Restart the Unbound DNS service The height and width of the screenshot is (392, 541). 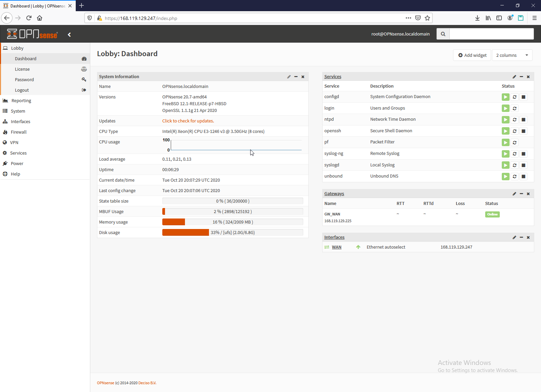tap(515, 177)
